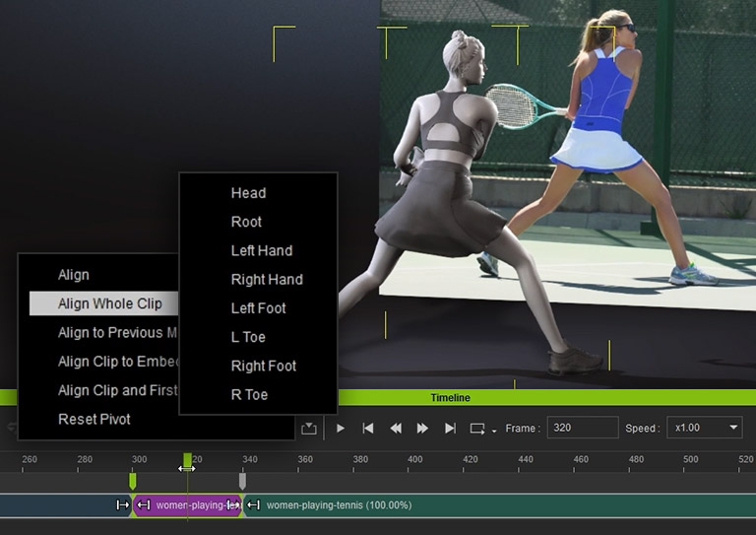Step back with the rewind button
The height and width of the screenshot is (535, 756).
click(396, 429)
